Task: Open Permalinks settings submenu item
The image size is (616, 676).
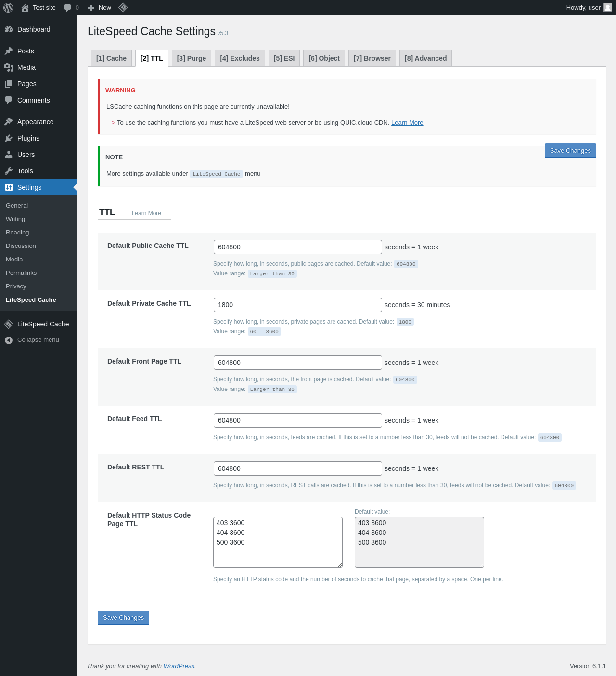Action: [21, 273]
